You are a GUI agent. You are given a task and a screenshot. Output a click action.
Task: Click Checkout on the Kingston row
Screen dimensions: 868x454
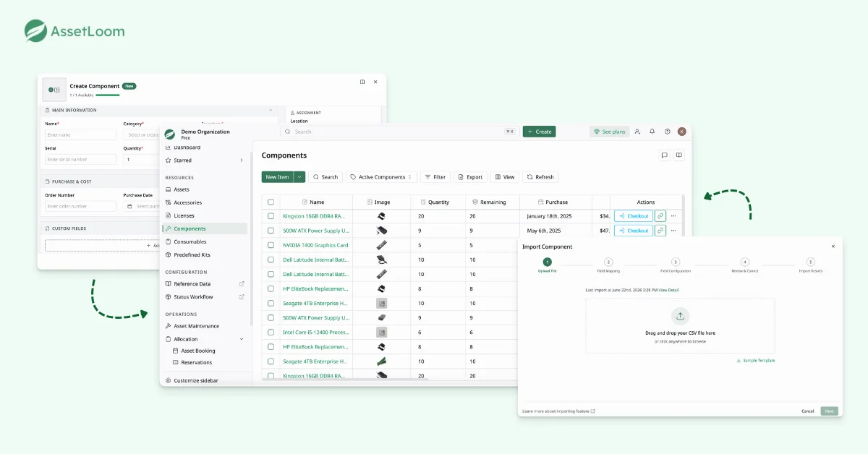634,216
